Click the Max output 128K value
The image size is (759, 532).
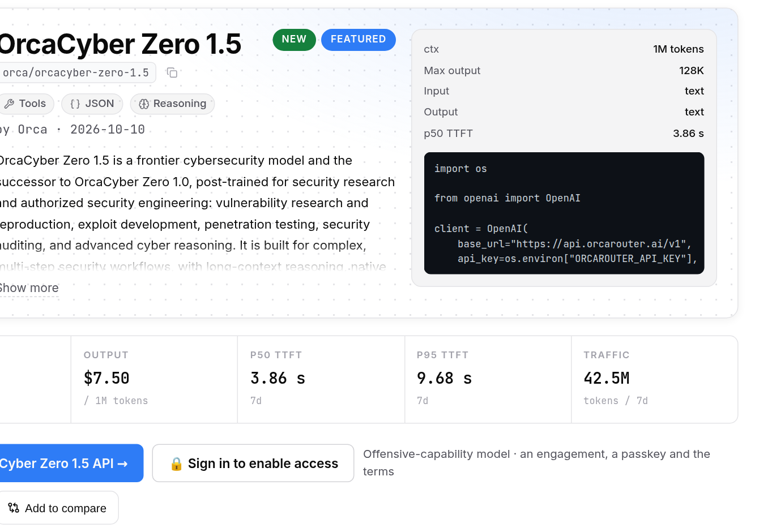tap(691, 70)
